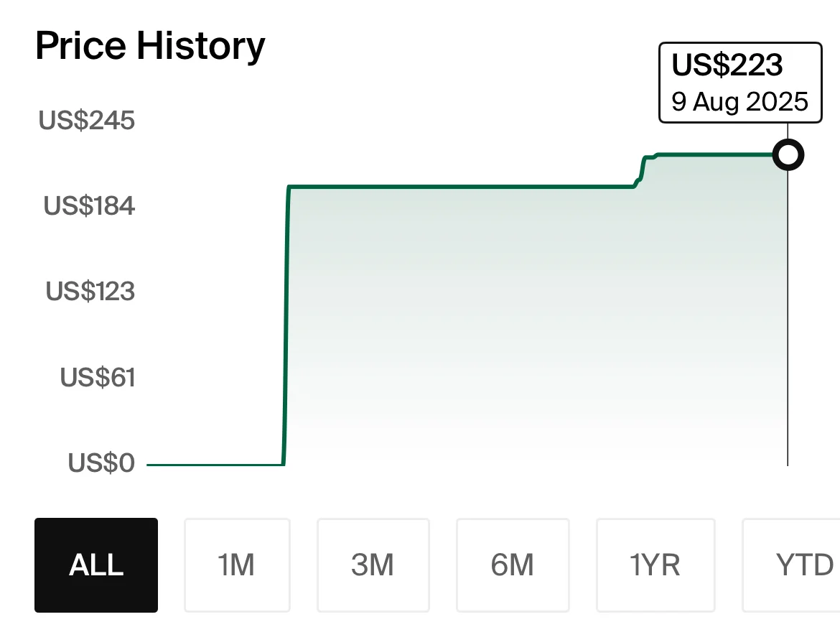Select the 6M range button
840x622 pixels.
513,565
